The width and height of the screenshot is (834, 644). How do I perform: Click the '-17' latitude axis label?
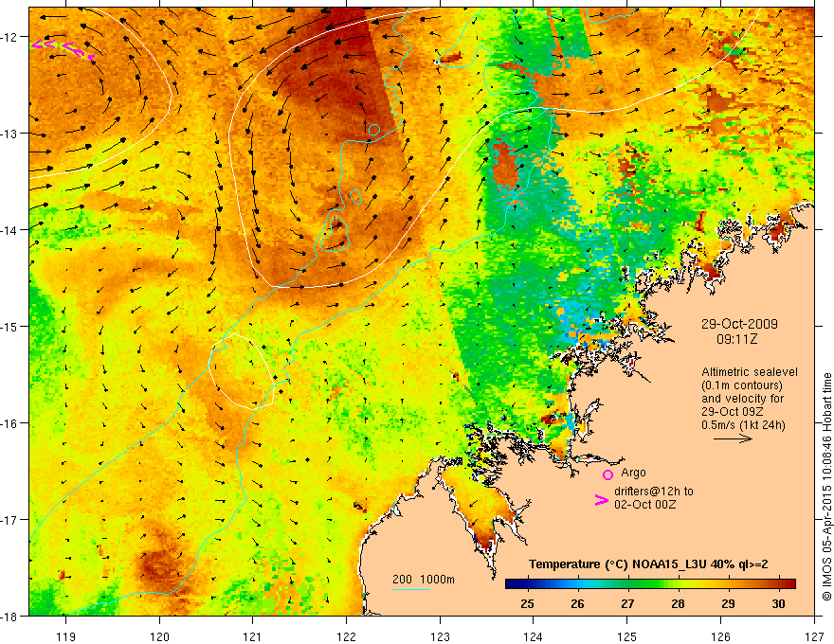pos(9,520)
